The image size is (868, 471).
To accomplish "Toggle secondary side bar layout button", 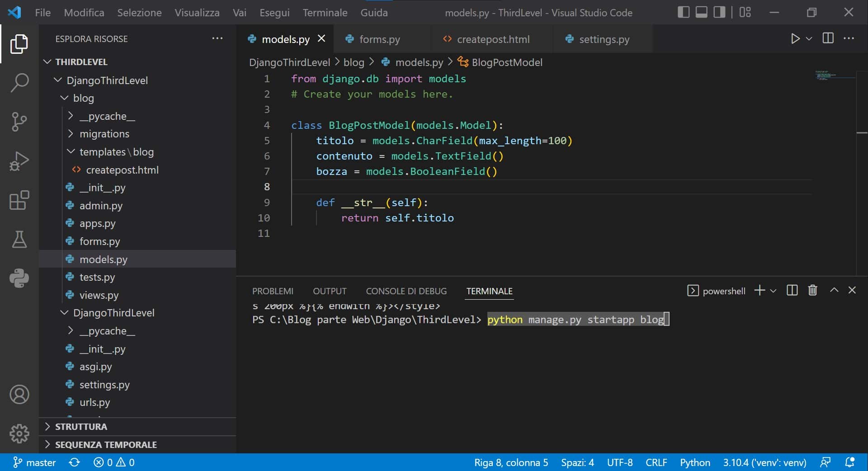I will [719, 12].
